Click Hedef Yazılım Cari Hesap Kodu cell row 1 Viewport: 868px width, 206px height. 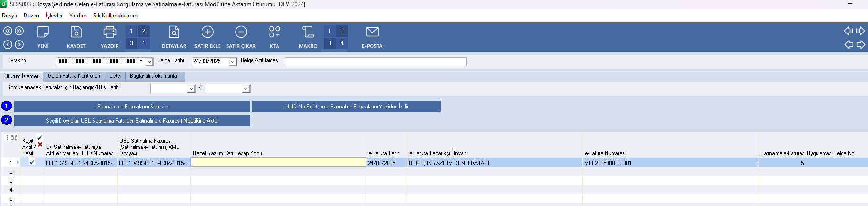[x=278, y=162]
